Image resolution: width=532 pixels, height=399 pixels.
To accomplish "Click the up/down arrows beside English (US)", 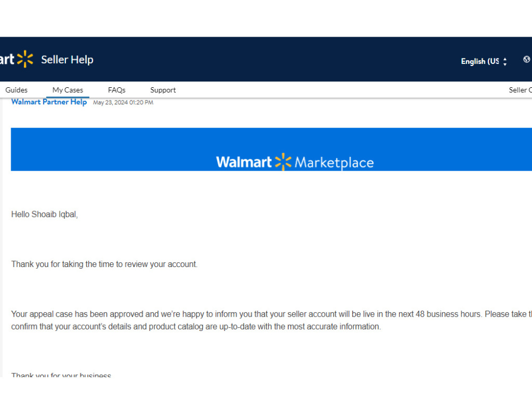I will click(x=505, y=61).
